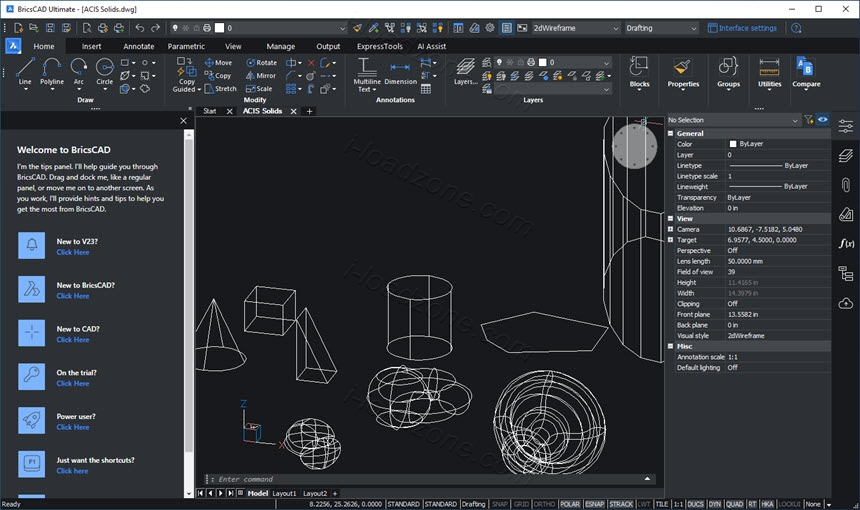Select the Arc tool
The width and height of the screenshot is (860, 510).
78,72
